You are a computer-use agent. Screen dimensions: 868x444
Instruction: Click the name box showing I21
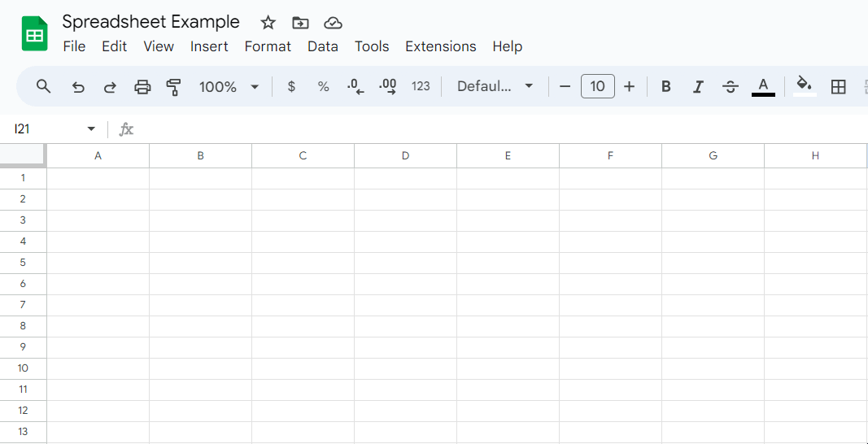coord(22,129)
